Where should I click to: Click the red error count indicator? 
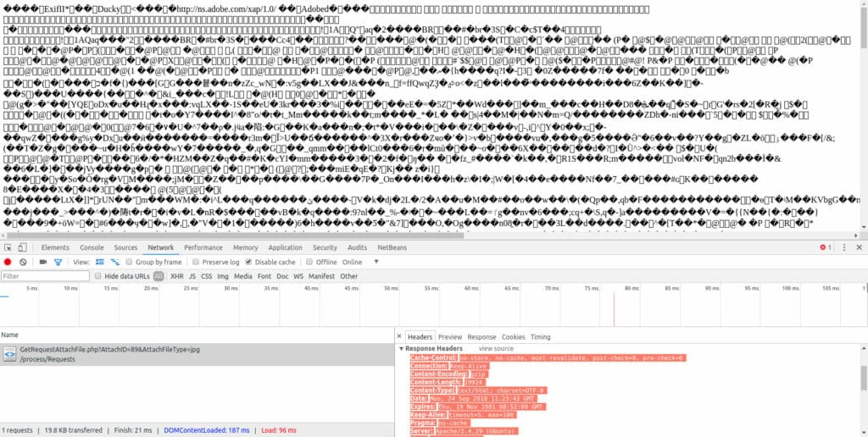pos(826,247)
